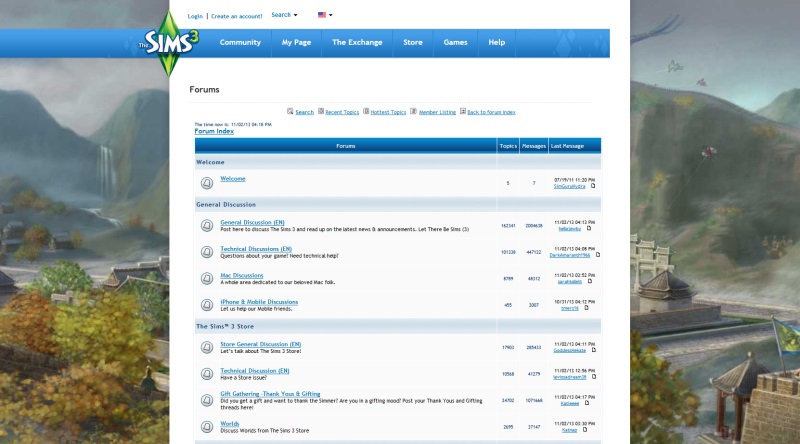The image size is (800, 444).
Task: Open DarkAmaranth1966 user profile link
Action: (570, 255)
